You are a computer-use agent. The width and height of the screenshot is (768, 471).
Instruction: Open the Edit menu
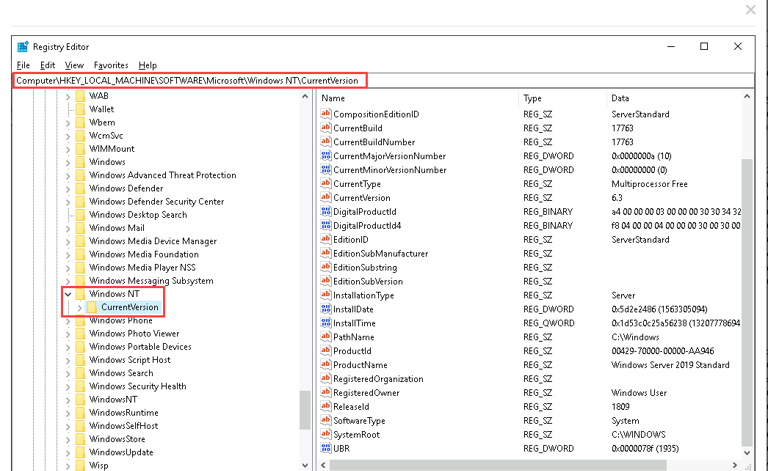click(x=48, y=65)
